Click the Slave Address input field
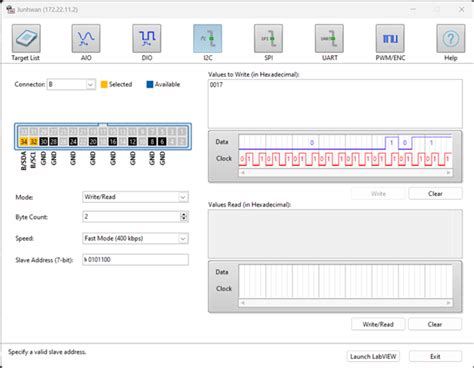 (x=135, y=260)
